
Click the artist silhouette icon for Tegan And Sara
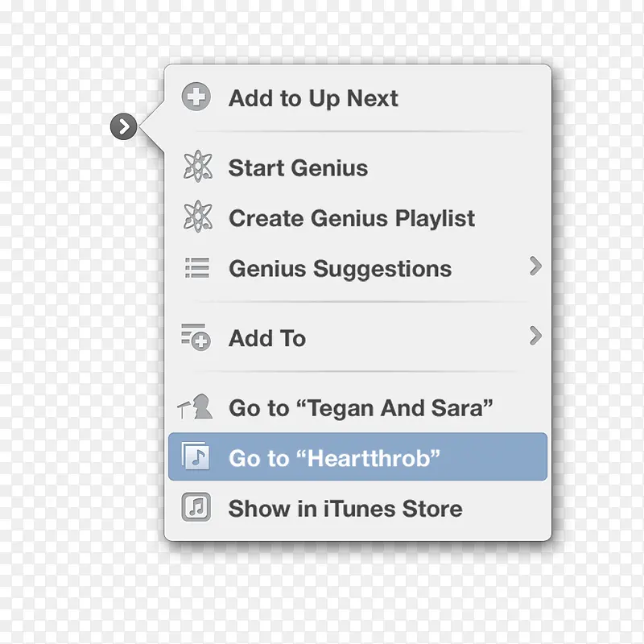pos(196,407)
